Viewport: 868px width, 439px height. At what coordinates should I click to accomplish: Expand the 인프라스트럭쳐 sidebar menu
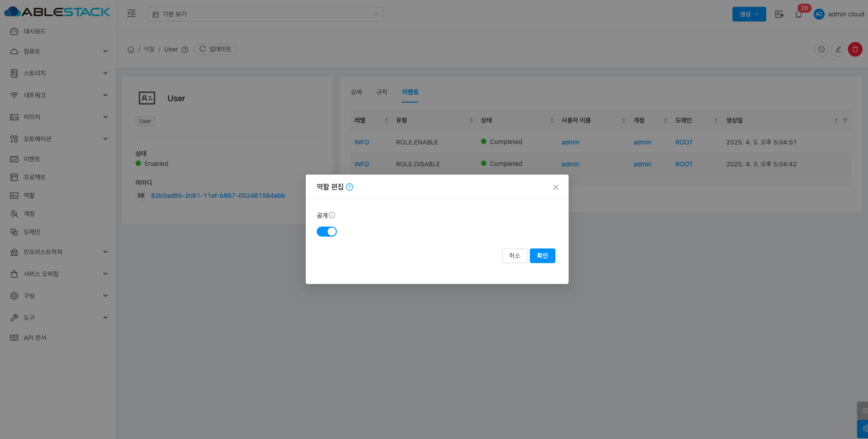coord(58,252)
